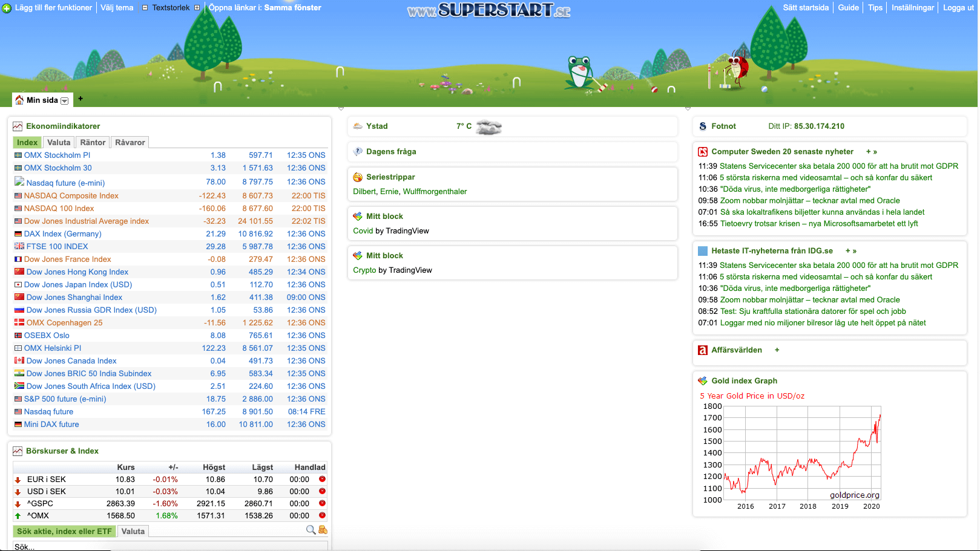The width and height of the screenshot is (980, 551).
Task: Open the Test: Sju kraftfulla stationära datorer headline
Action: tap(813, 311)
